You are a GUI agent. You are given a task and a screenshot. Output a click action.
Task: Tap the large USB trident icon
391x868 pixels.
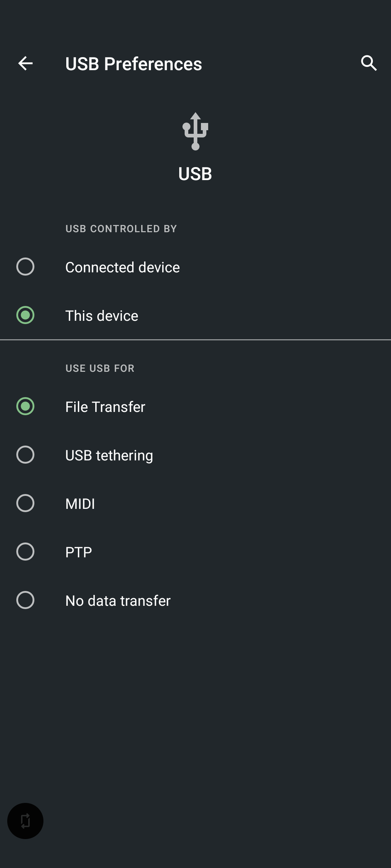(x=195, y=131)
